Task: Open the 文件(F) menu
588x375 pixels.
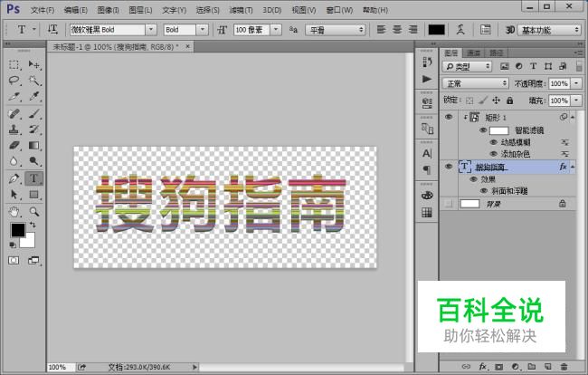Action: pyautogui.click(x=43, y=10)
